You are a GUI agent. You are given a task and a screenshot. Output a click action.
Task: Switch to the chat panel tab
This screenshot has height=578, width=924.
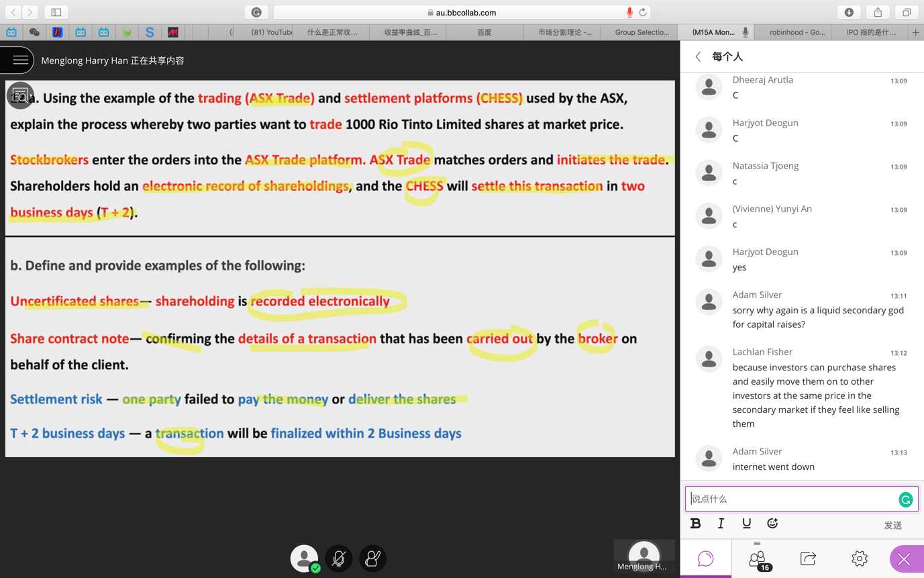tap(705, 559)
